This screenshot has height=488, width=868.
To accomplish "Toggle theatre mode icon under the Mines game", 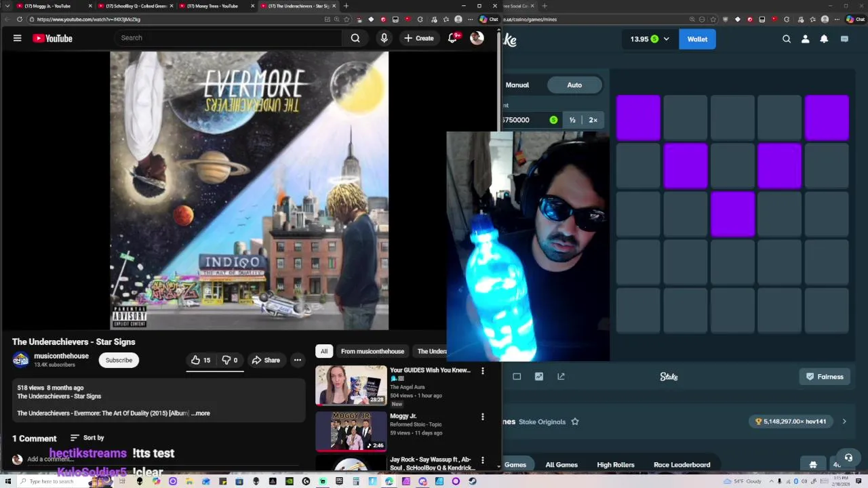I will 517,377.
